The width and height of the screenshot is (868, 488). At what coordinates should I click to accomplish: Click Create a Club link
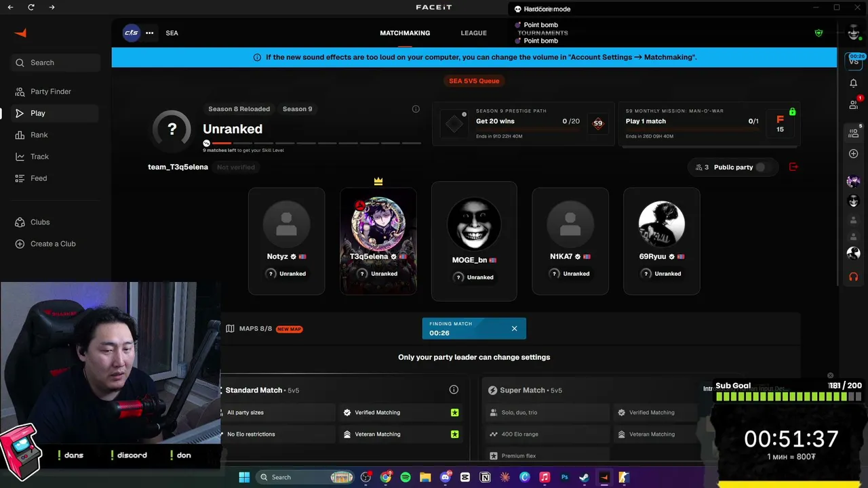(x=53, y=244)
